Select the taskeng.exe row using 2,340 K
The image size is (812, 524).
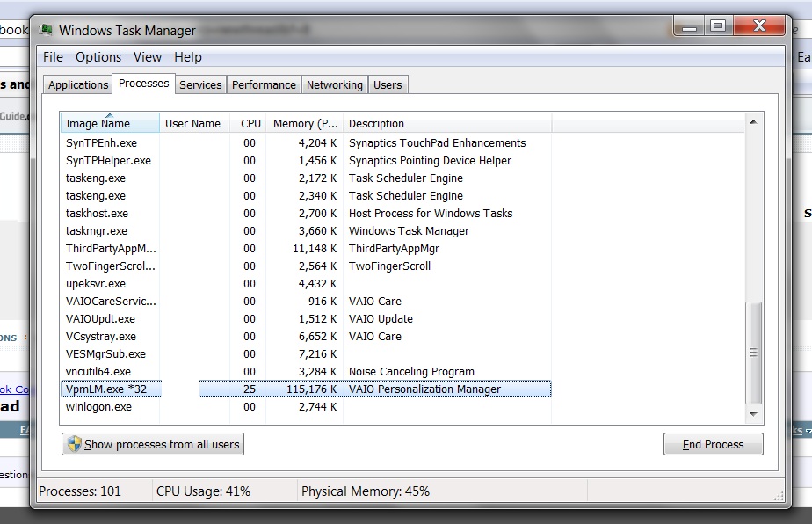click(x=306, y=196)
